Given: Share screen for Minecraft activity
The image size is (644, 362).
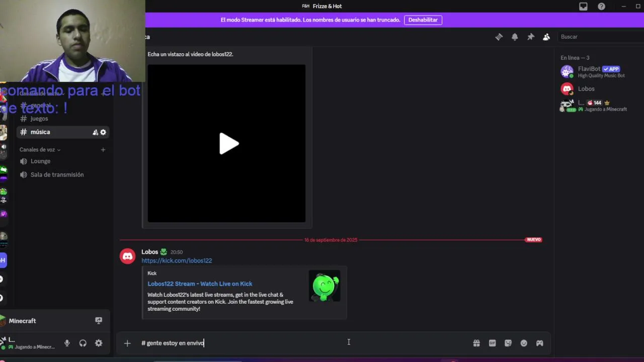Looking at the screenshot, I should (99, 321).
